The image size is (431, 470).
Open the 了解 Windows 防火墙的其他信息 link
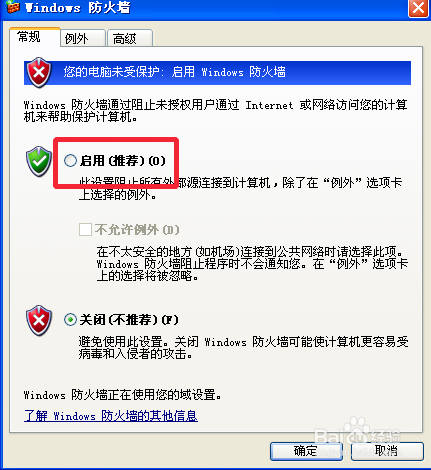[x=111, y=416]
